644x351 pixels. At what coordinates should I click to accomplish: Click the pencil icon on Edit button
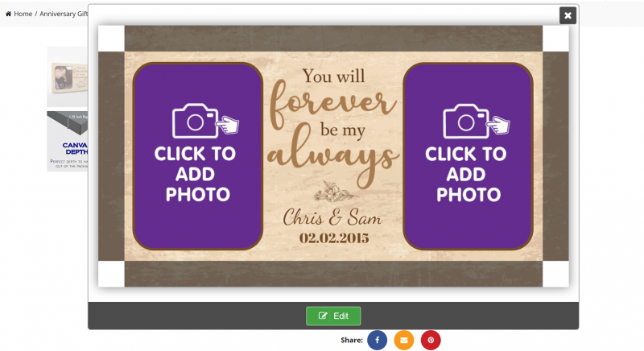(323, 316)
